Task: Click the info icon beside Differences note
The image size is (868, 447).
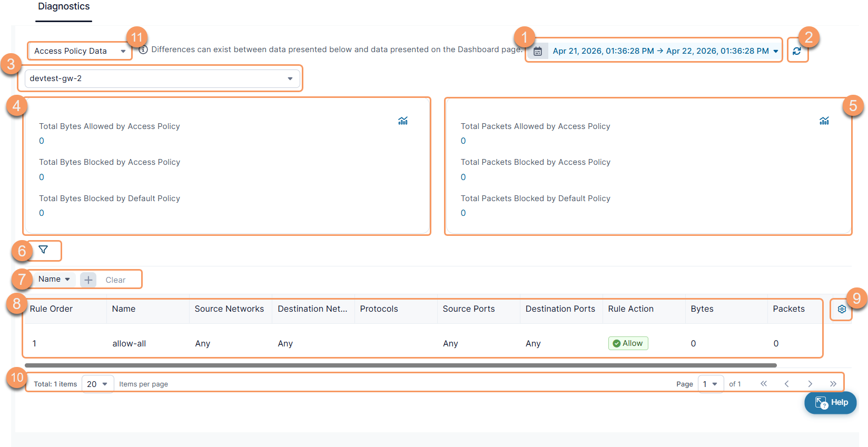Action: point(143,49)
